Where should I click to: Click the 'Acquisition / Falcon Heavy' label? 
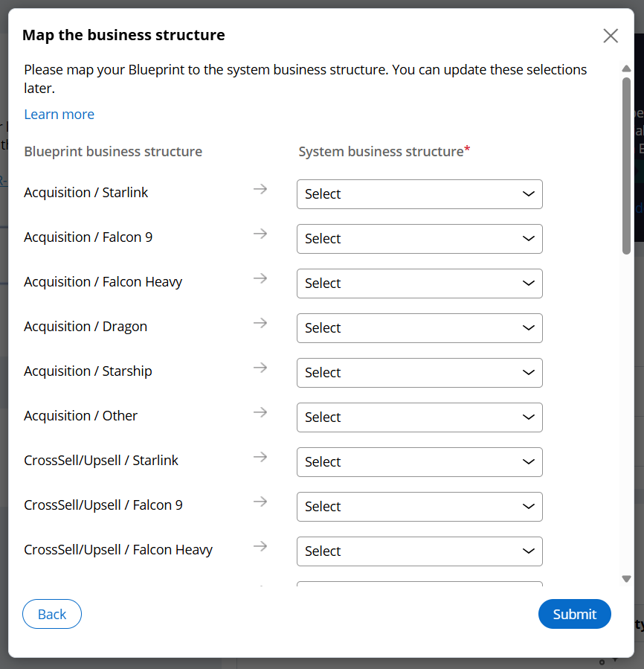(103, 282)
